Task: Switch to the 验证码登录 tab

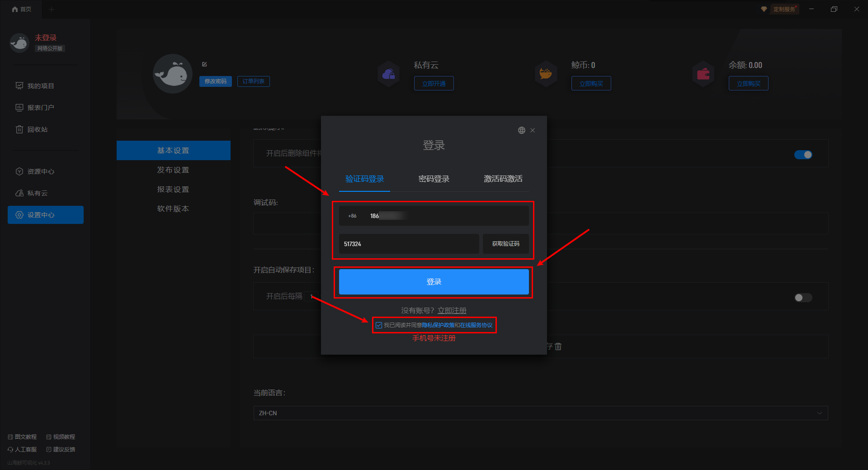Action: (364, 179)
